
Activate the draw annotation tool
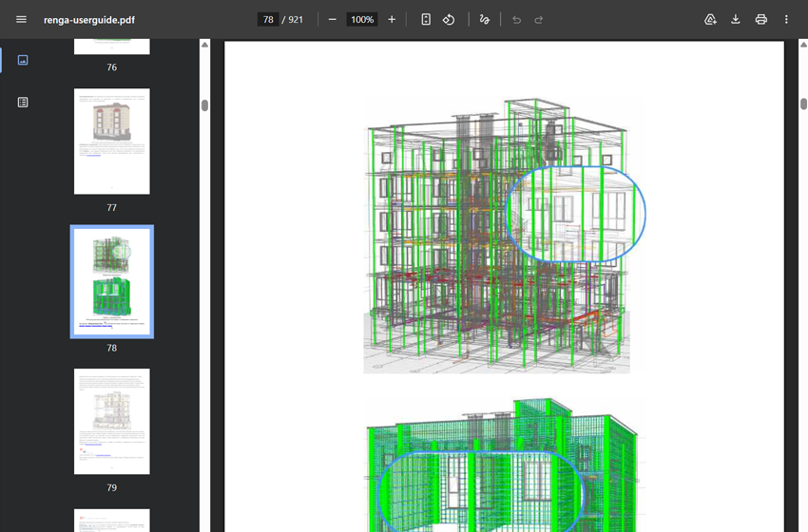[485, 20]
